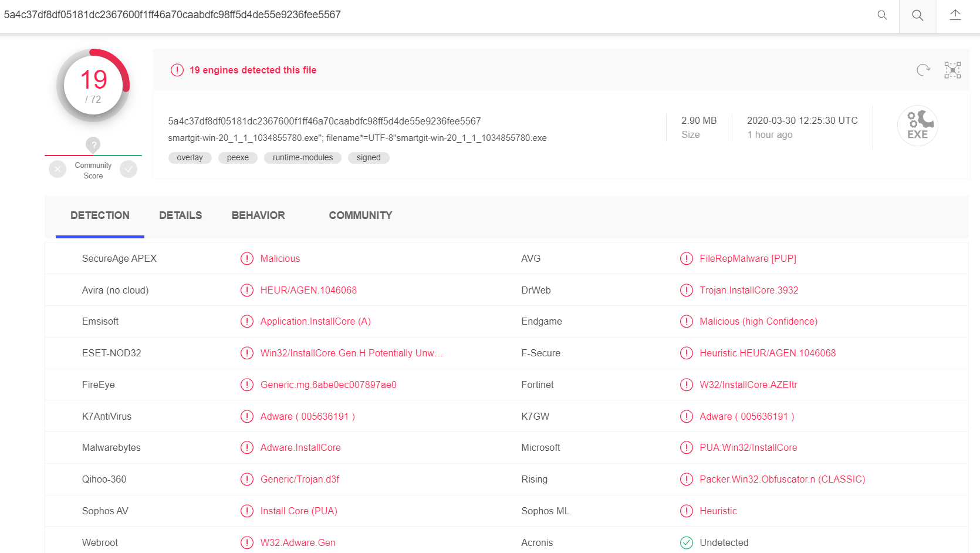Open the BEHAVIOR tab

pos(258,215)
